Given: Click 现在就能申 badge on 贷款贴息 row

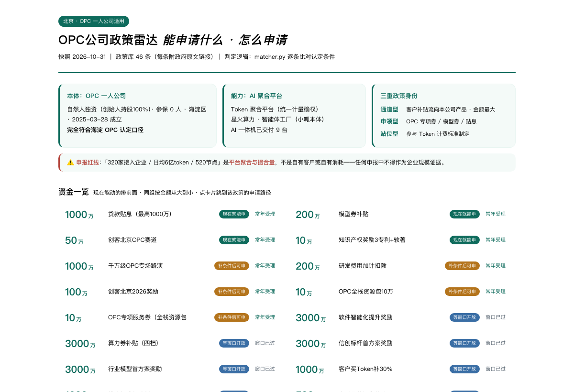Looking at the screenshot, I should pyautogui.click(x=234, y=214).
